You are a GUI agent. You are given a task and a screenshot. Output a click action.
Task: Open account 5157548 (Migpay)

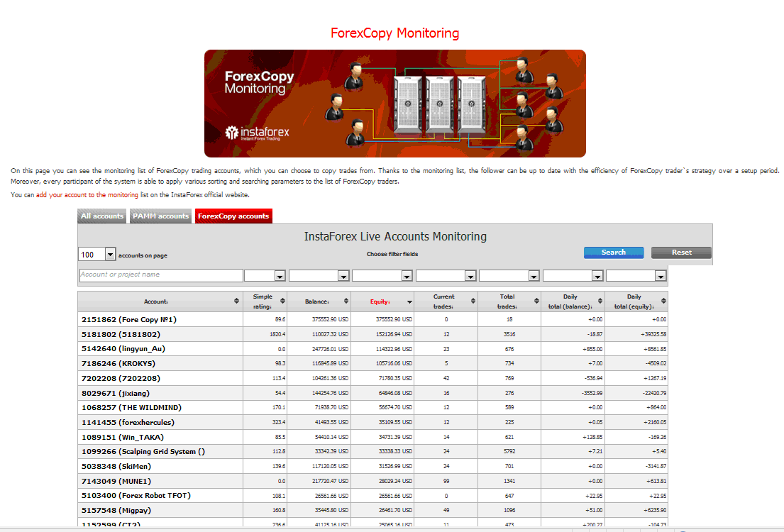pos(116,511)
